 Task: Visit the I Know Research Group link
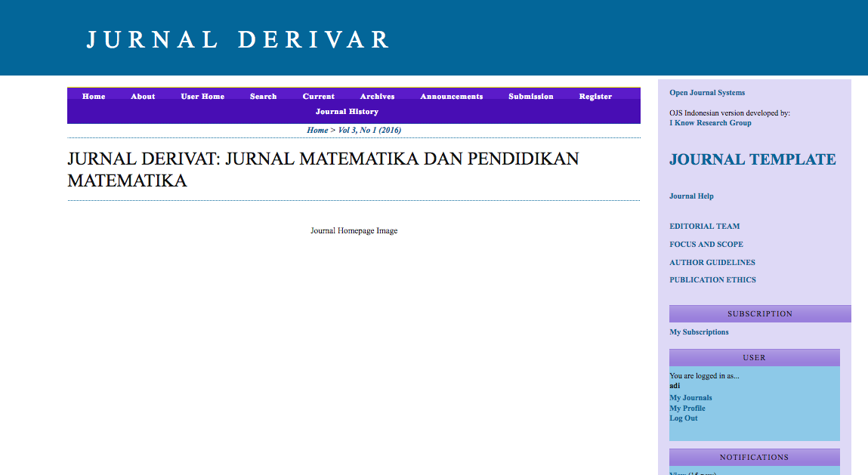coord(710,123)
